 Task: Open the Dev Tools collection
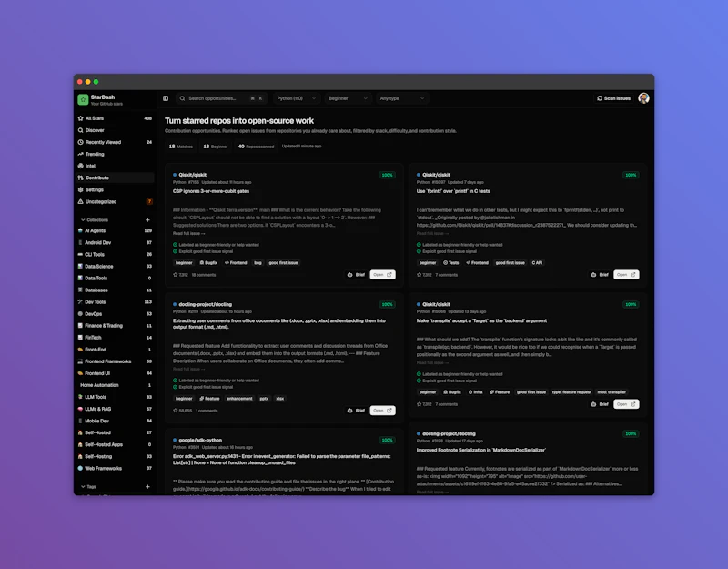pos(116,302)
